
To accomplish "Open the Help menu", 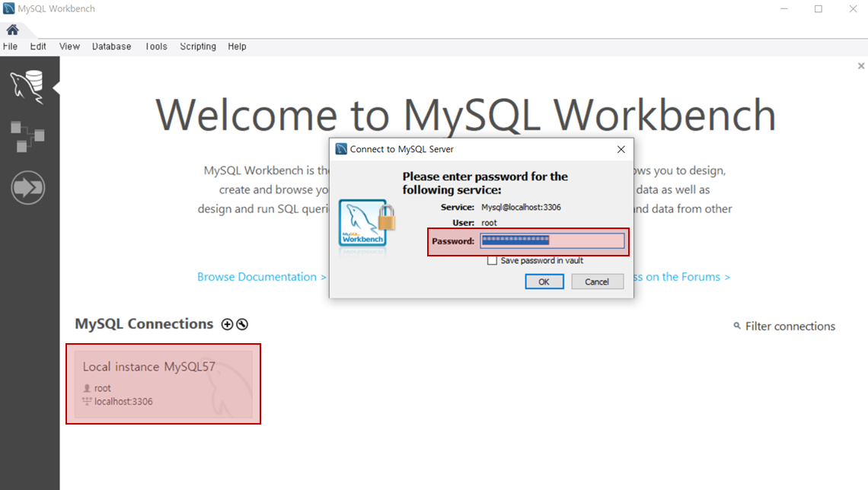I will (x=237, y=46).
